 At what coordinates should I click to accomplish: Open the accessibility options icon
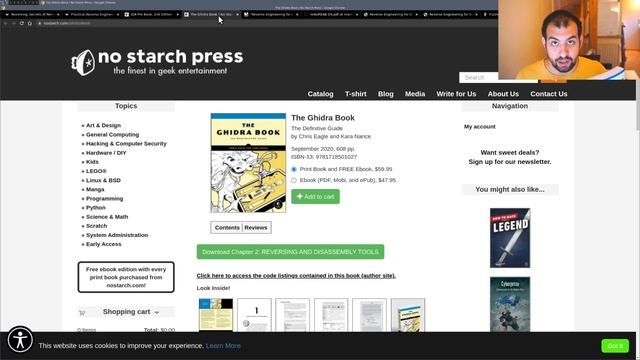(20, 340)
